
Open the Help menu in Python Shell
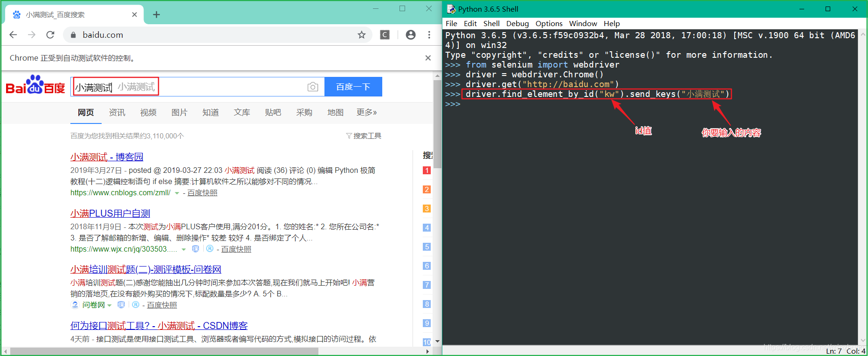click(612, 24)
